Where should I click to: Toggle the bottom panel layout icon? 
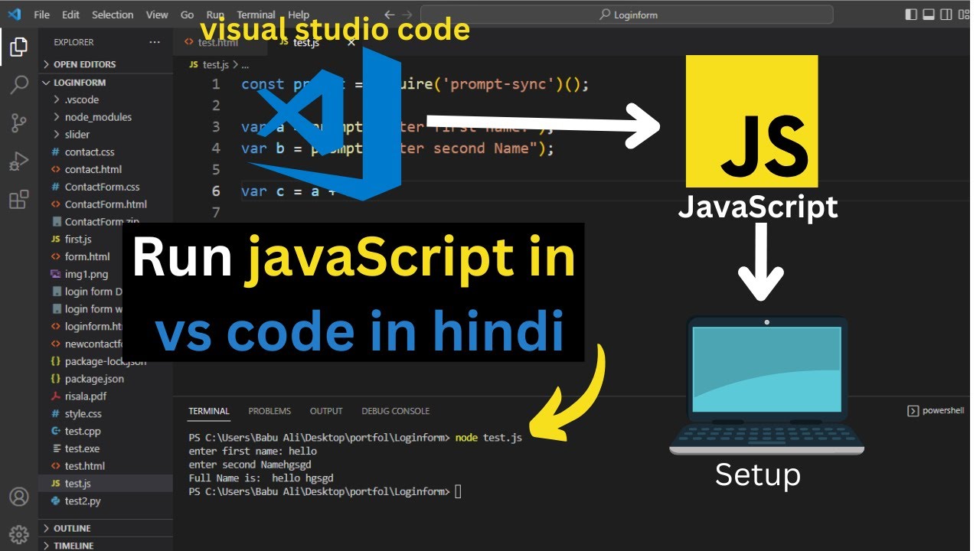click(x=929, y=15)
